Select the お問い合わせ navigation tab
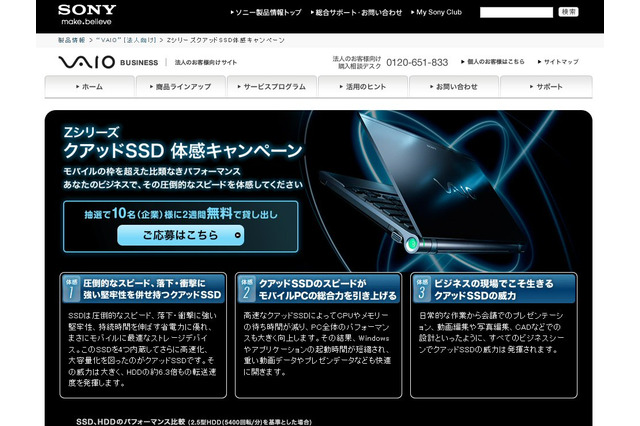The height and width of the screenshot is (426, 640). click(x=454, y=87)
